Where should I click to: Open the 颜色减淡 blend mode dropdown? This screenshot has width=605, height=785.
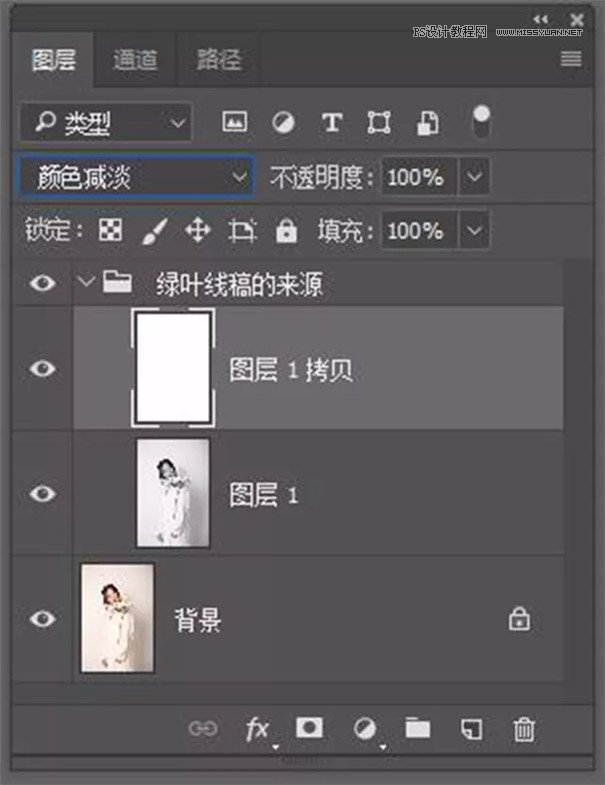tap(136, 177)
